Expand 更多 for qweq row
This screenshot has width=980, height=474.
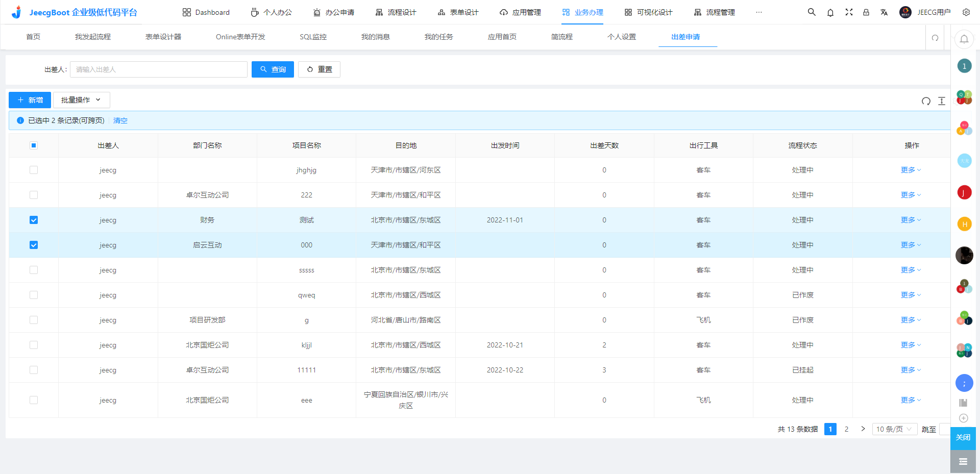click(x=911, y=295)
